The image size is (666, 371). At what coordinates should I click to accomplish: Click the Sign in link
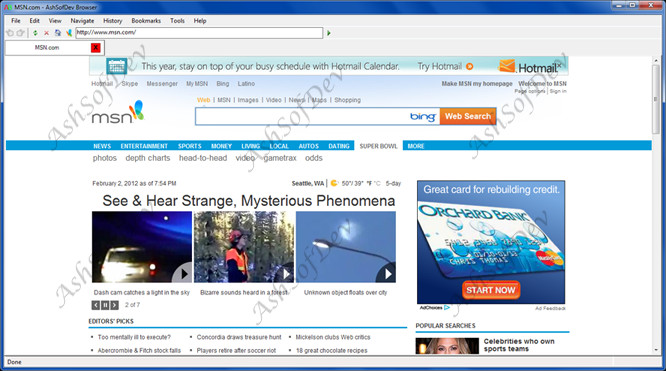558,91
